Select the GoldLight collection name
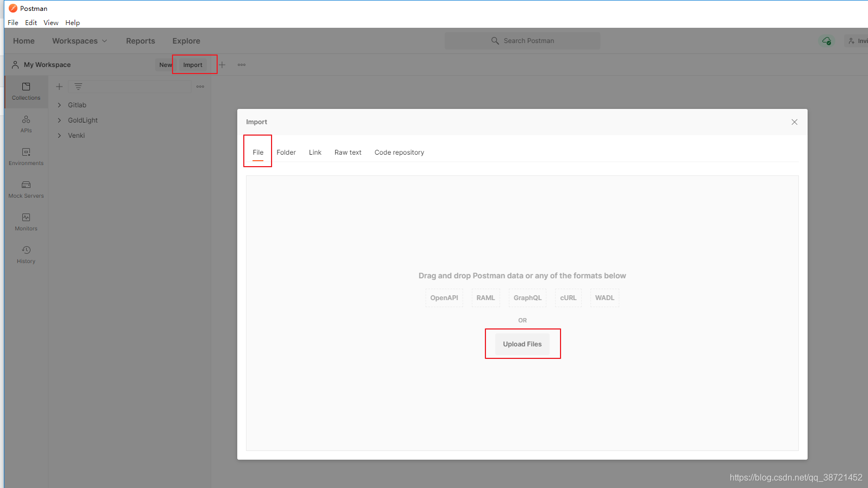868x488 pixels. pyautogui.click(x=83, y=120)
